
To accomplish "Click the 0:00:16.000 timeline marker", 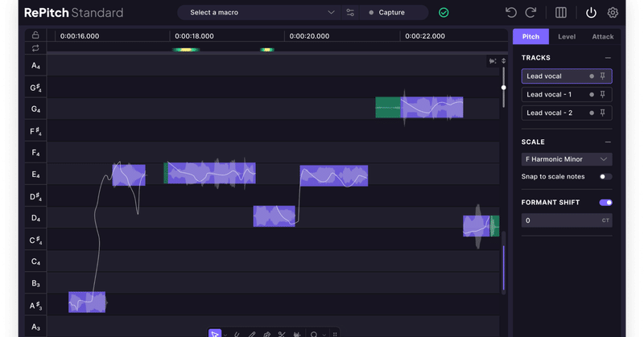I will click(79, 36).
